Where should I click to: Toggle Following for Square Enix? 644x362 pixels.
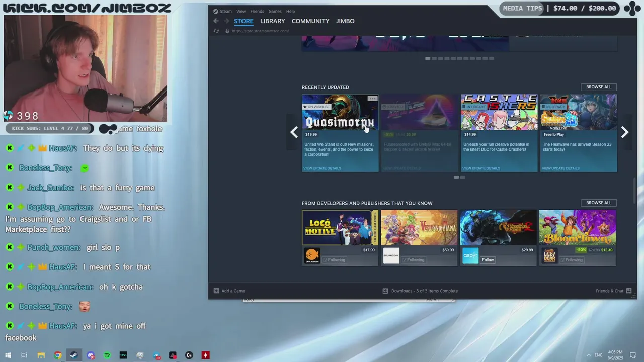tap(413, 260)
